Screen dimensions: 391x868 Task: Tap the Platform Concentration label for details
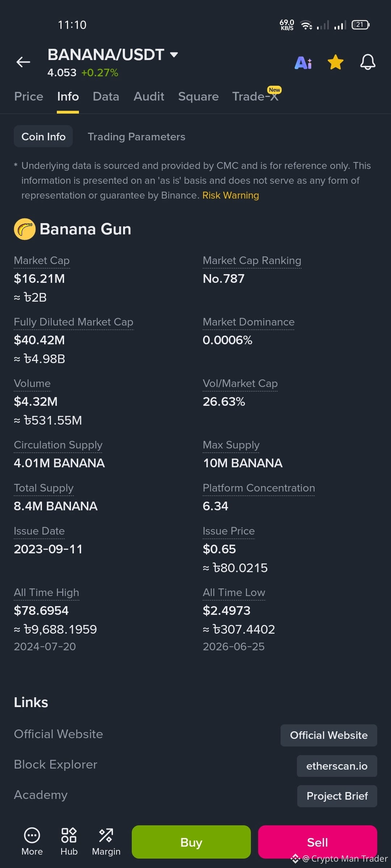pos(259,488)
